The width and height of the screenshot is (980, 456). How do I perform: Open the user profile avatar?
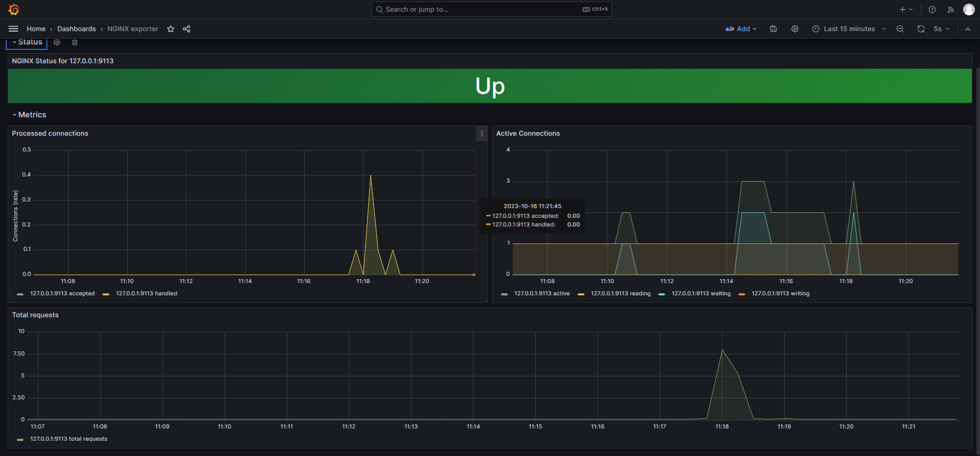click(969, 9)
